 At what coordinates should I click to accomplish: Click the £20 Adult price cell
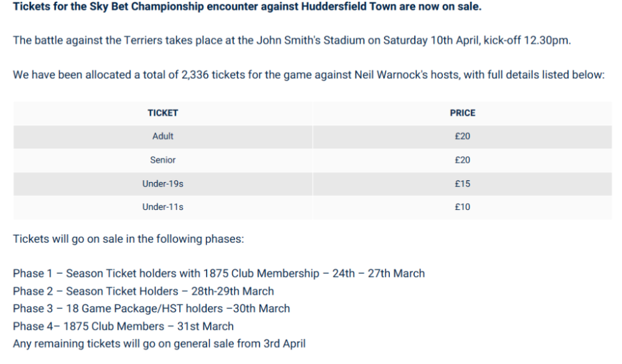tap(462, 137)
